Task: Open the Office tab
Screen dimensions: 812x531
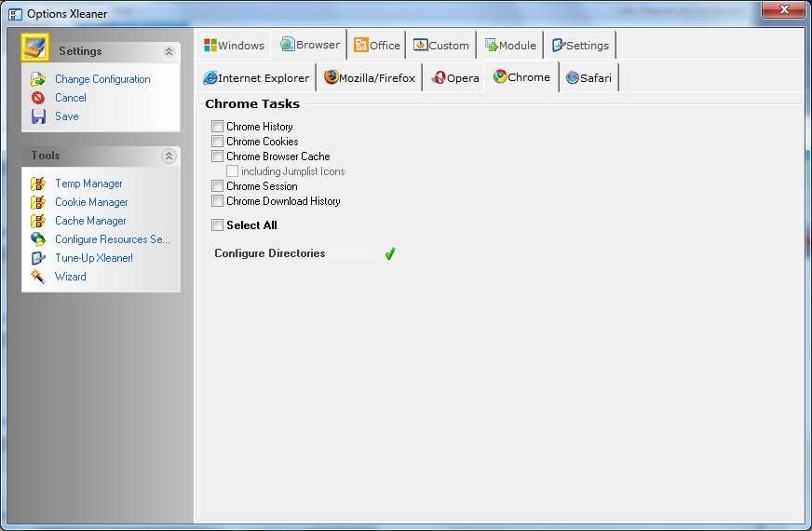Action: point(377,45)
